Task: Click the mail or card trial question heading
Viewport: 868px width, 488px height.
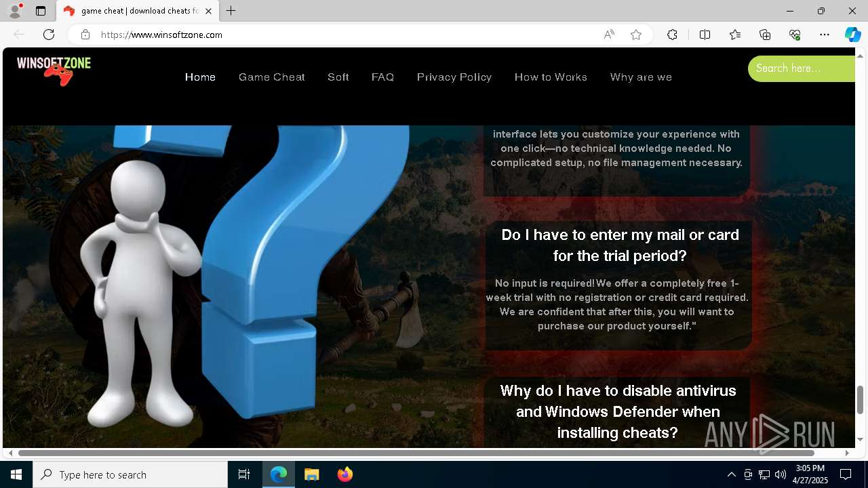Action: pos(620,245)
